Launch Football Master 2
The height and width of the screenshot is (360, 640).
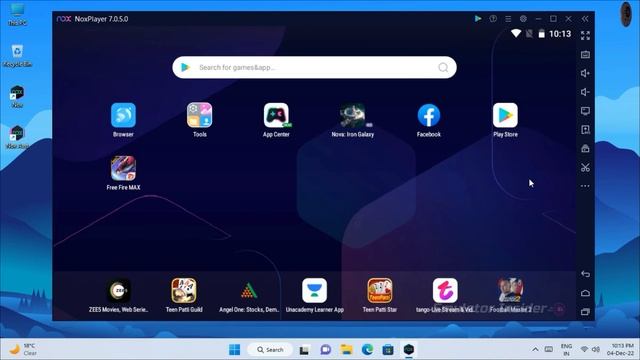(510, 291)
